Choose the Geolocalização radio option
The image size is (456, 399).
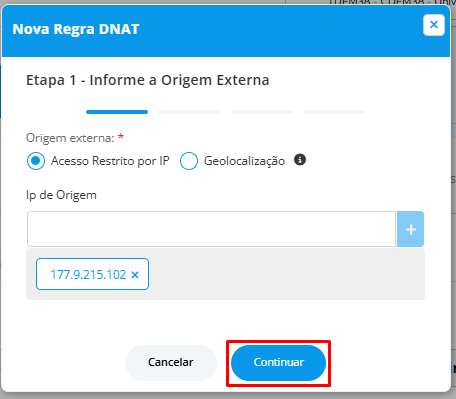coord(189,161)
